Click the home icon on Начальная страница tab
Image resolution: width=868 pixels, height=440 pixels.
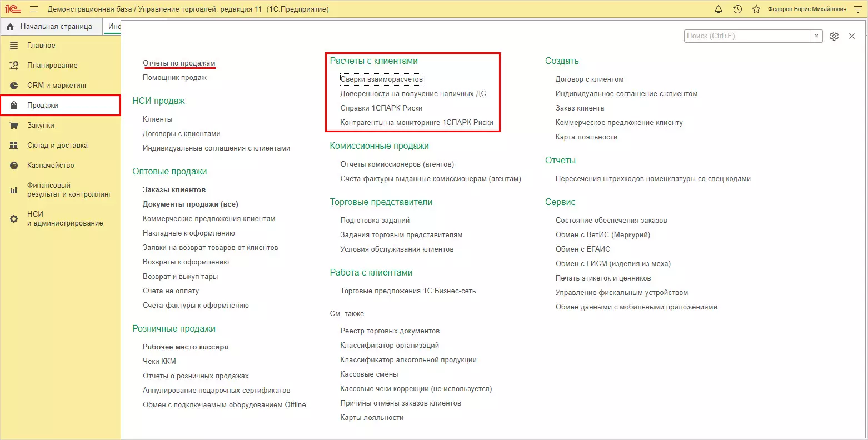(10, 27)
